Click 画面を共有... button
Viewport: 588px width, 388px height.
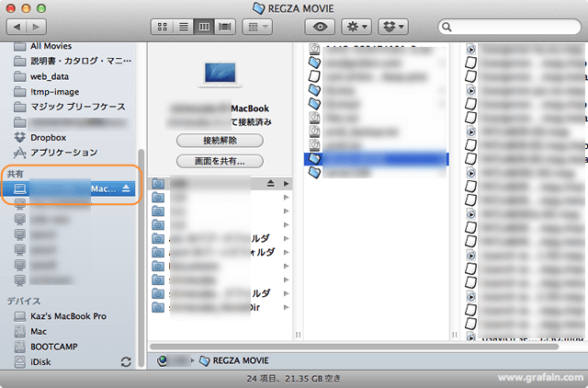220,161
